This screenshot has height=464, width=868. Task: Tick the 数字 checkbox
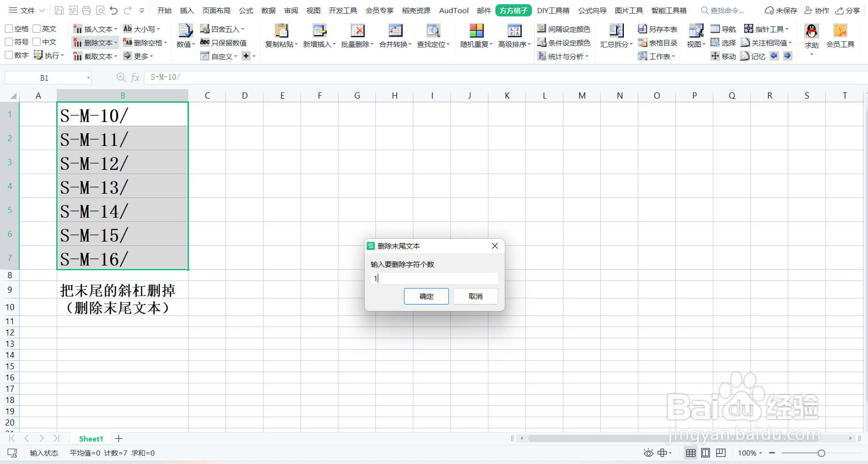pyautogui.click(x=9, y=55)
